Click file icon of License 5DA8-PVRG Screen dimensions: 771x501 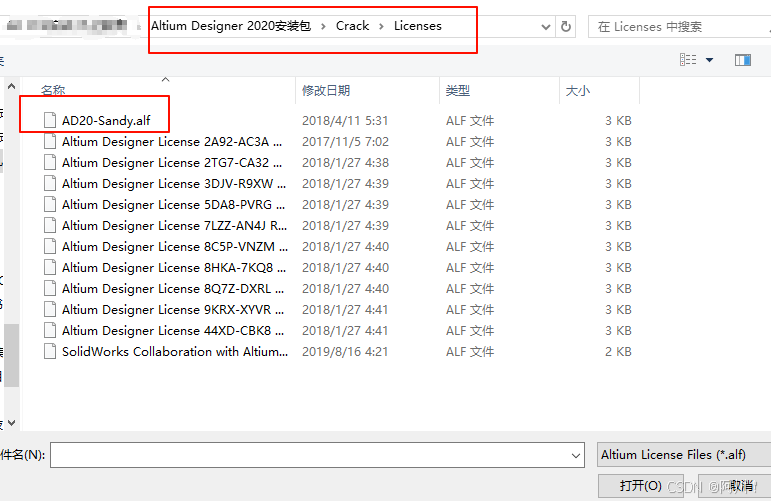tap(50, 205)
